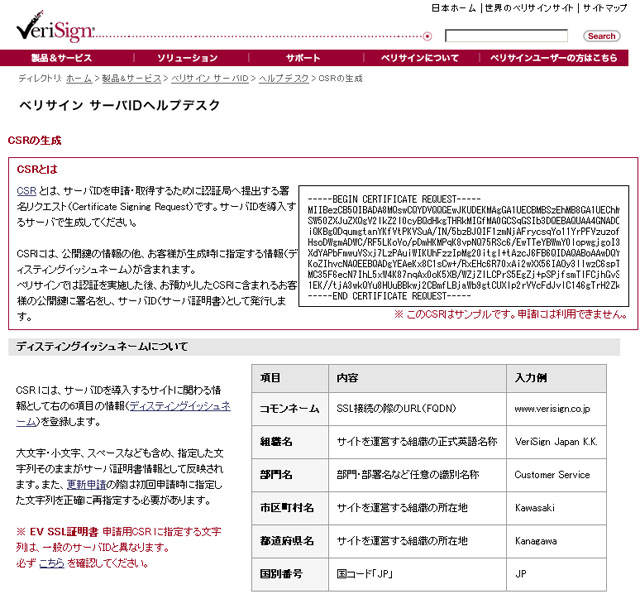Open the こちら link for EV SSL
The width and height of the screenshot is (640, 594).
coord(52,563)
